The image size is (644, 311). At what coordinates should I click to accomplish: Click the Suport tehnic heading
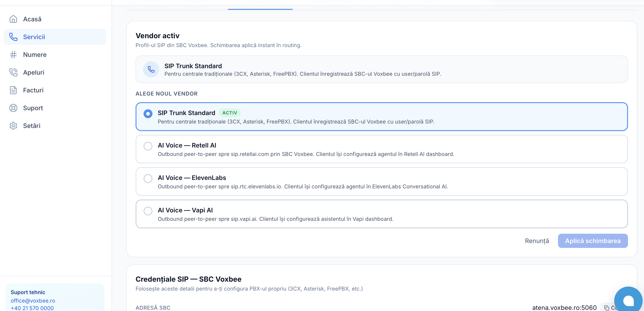pos(28,292)
